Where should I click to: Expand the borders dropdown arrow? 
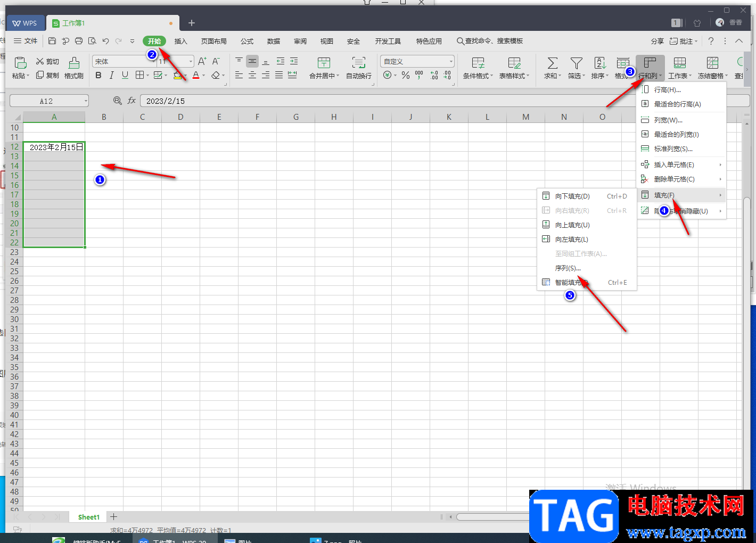[147, 76]
